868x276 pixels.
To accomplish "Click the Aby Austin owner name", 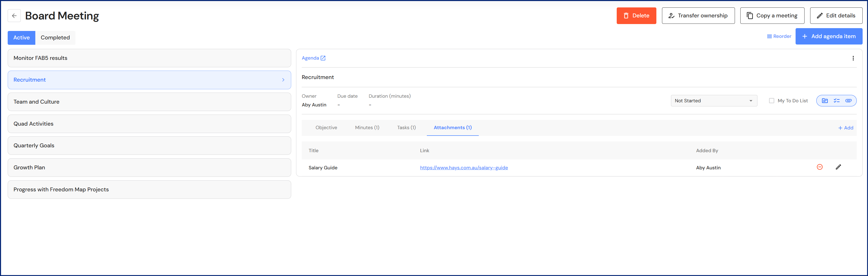I will coord(314,105).
